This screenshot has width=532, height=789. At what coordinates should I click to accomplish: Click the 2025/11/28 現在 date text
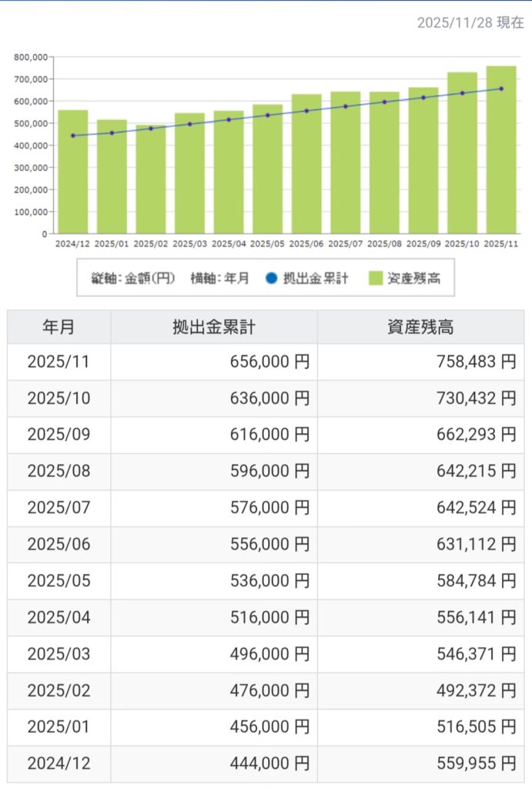coord(470,23)
